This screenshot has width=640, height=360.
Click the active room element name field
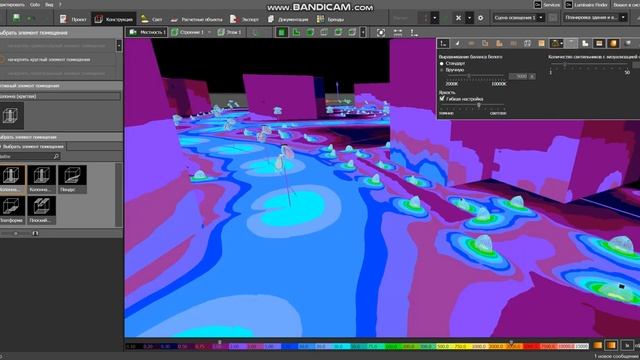click(60, 96)
